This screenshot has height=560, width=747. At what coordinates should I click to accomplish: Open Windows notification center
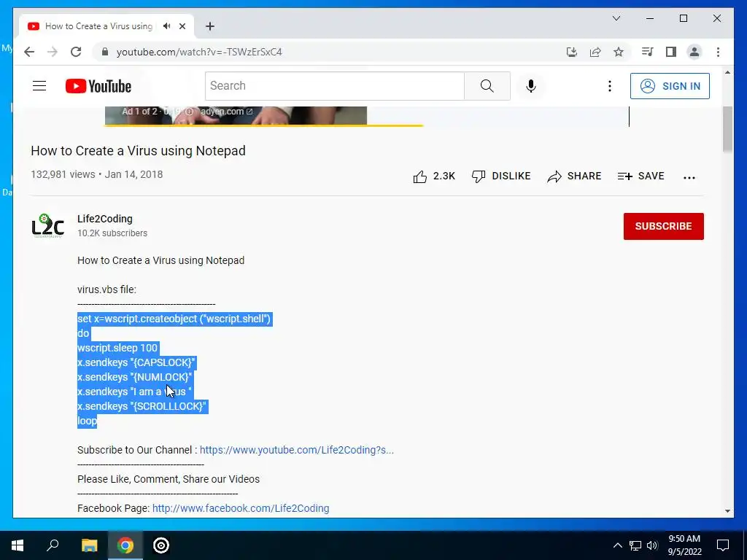pyautogui.click(x=723, y=545)
